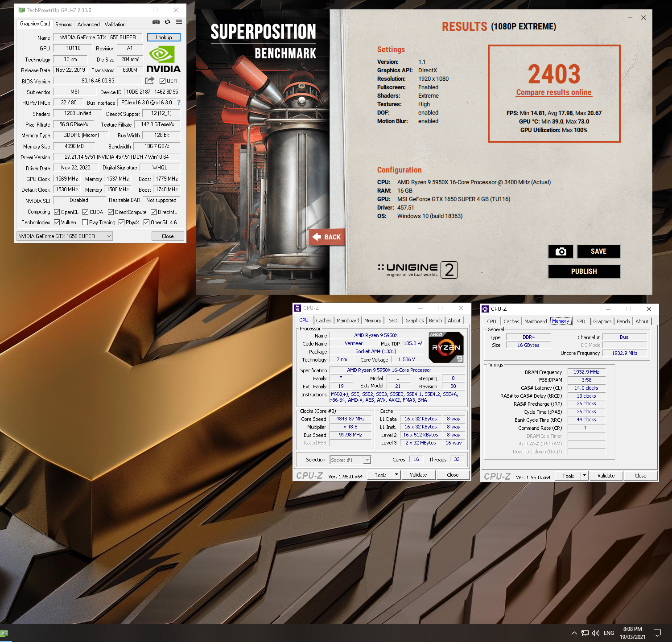The image size is (672, 642).
Task: Click the Superposition screenshot camera button
Action: [x=561, y=251]
